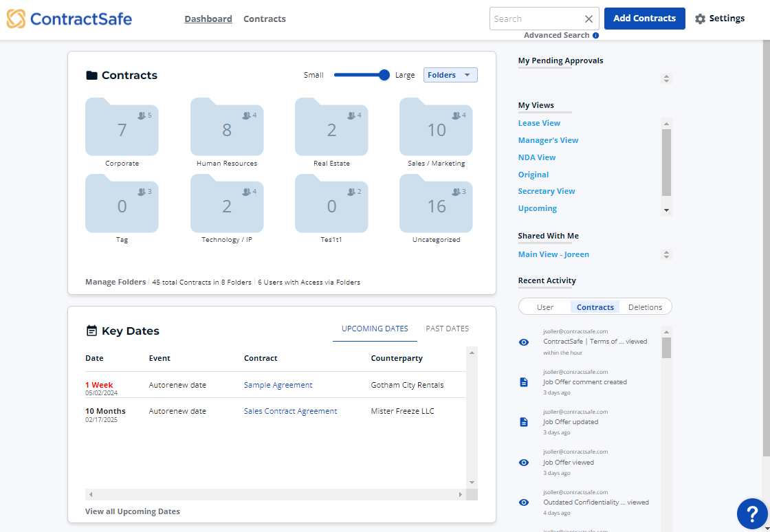Click document icon for Job Offer updated

click(524, 421)
